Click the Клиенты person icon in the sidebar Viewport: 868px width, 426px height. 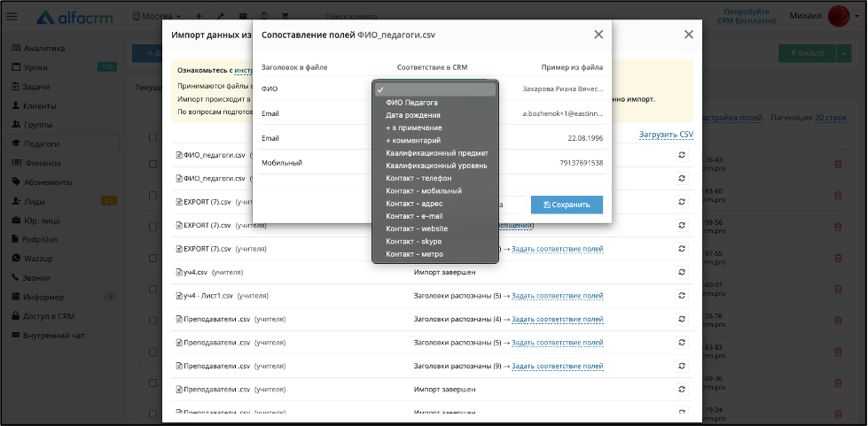click(16, 105)
